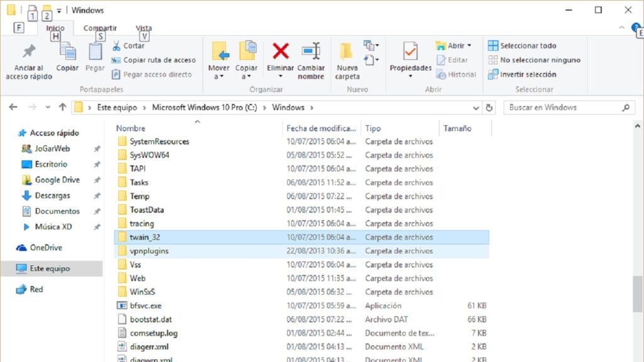The width and height of the screenshot is (644, 362).
Task: Pin folder with Anclar al acceso rápido
Action: 29,62
